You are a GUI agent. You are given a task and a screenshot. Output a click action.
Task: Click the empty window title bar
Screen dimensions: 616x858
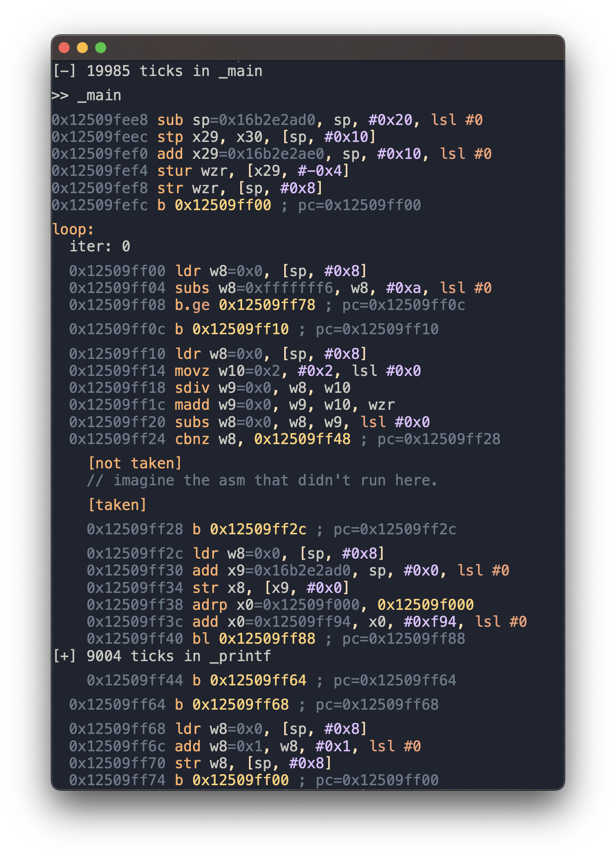320,48
